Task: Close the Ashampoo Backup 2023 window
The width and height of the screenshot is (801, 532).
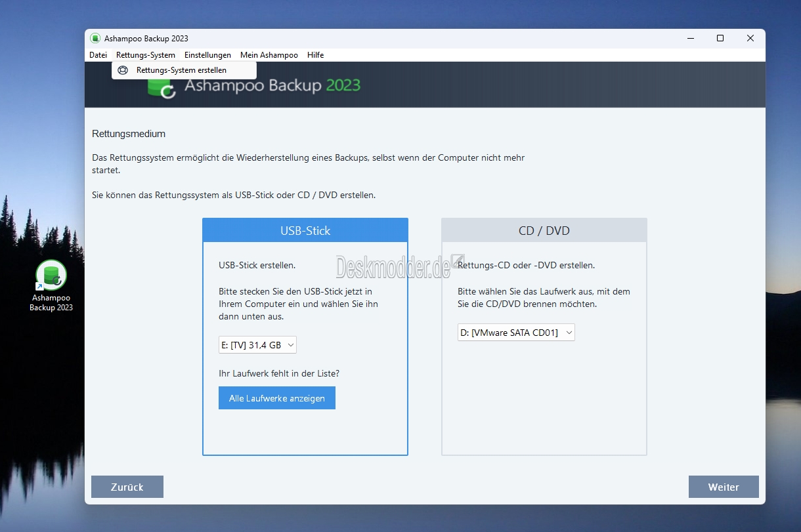Action: pos(750,39)
